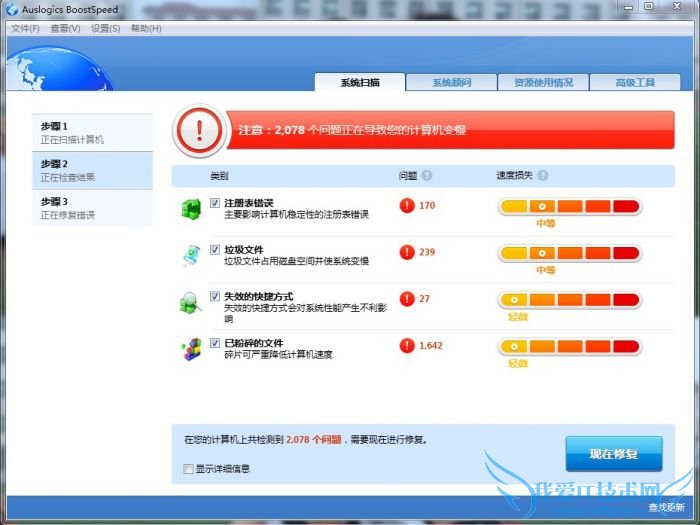This screenshot has width=700, height=525.
Task: Click the 查找更新 link
Action: point(667,508)
